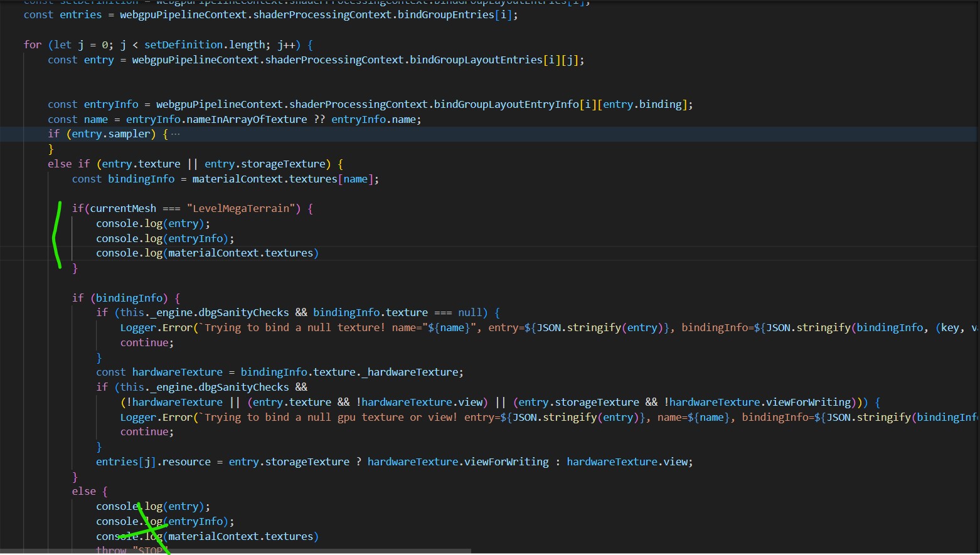Image resolution: width=980 pixels, height=555 pixels.
Task: Click 'currentMesh' in the if condition
Action: pyautogui.click(x=123, y=209)
